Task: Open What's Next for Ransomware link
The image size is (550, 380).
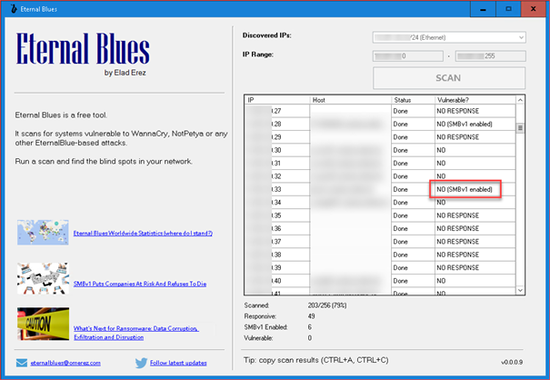Action: (136, 333)
